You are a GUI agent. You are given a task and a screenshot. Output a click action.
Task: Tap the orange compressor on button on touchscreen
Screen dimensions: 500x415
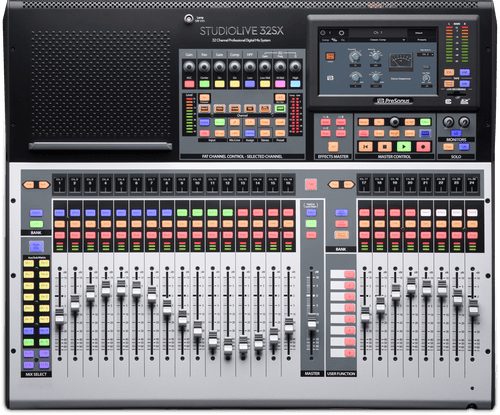(330, 56)
